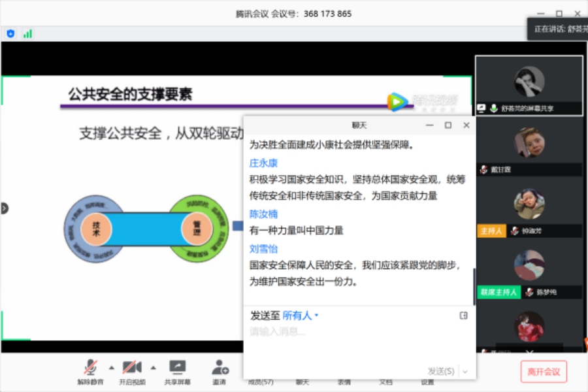Expand video options arrow beside 开启视频
The image size is (588, 392).
(x=154, y=367)
